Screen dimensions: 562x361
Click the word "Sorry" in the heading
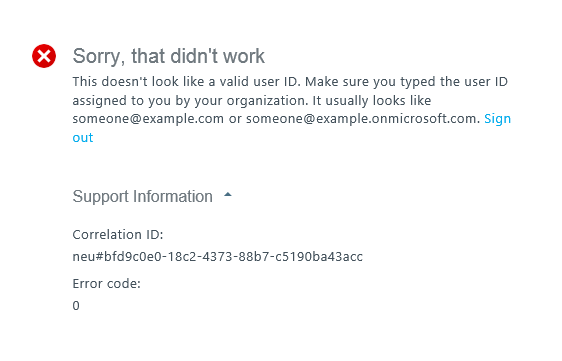click(99, 57)
